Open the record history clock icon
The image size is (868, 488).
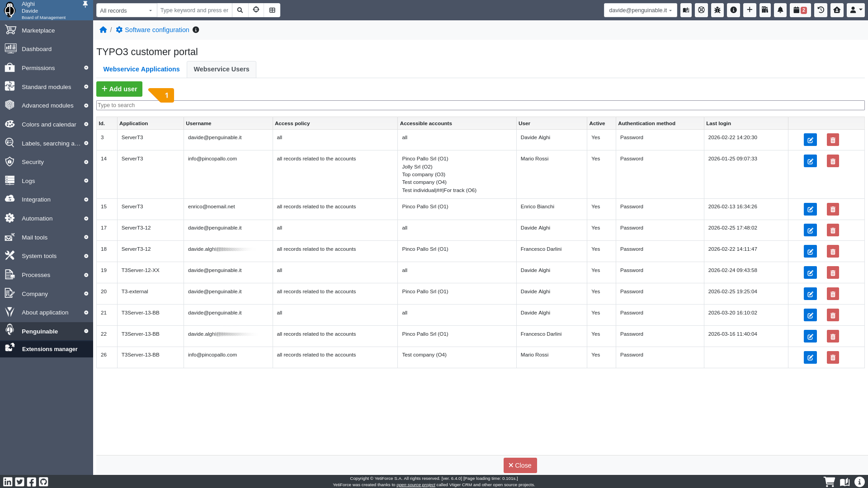tap(821, 10)
